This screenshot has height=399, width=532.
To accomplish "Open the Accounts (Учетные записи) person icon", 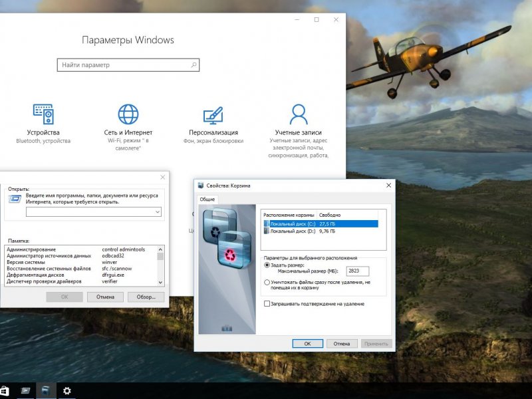I will coord(299,114).
